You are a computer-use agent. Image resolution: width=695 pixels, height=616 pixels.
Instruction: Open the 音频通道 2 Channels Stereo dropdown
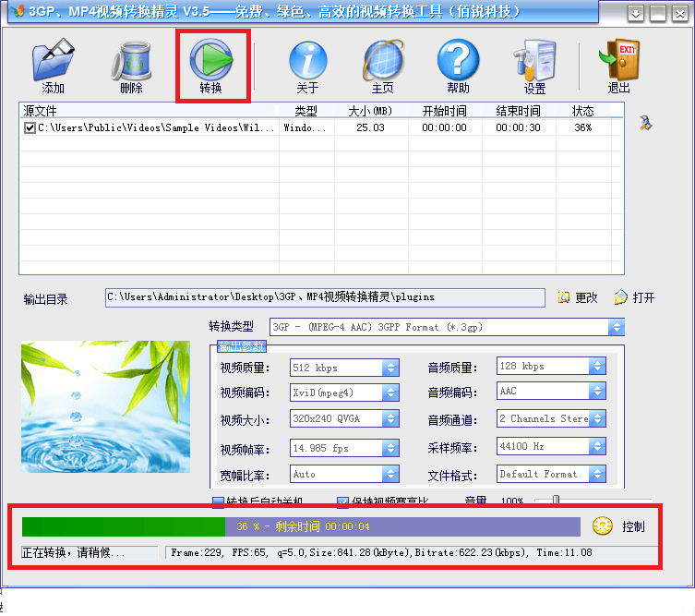(597, 418)
